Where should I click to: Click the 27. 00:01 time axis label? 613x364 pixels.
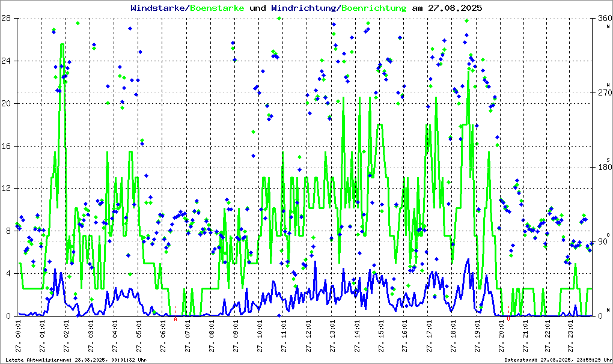coord(19,336)
